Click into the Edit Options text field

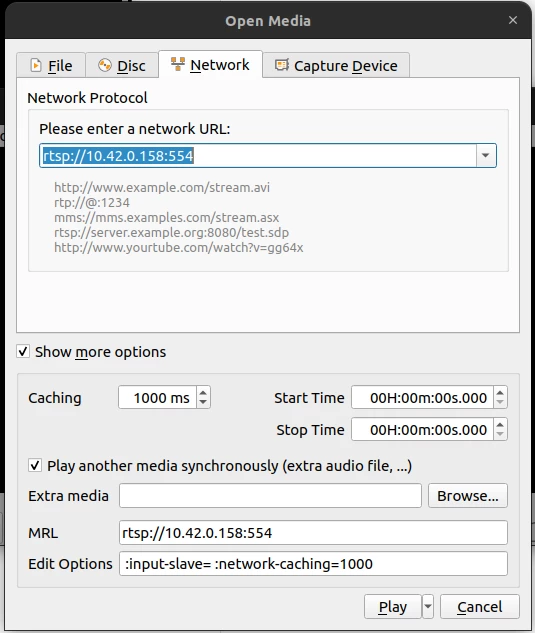coord(313,564)
